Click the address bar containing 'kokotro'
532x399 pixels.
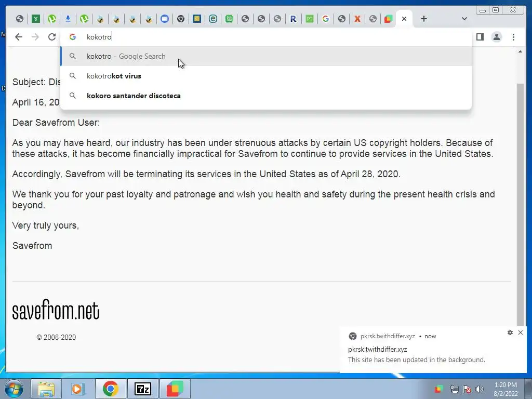(x=267, y=37)
